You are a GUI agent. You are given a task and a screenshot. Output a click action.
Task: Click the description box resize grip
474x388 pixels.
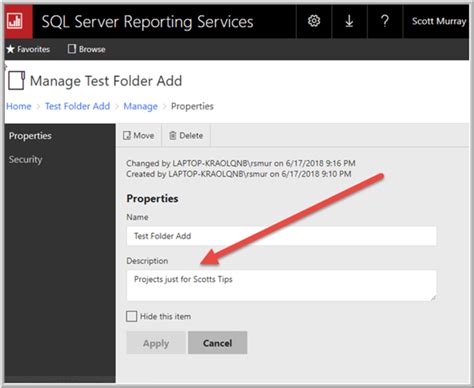pos(433,298)
